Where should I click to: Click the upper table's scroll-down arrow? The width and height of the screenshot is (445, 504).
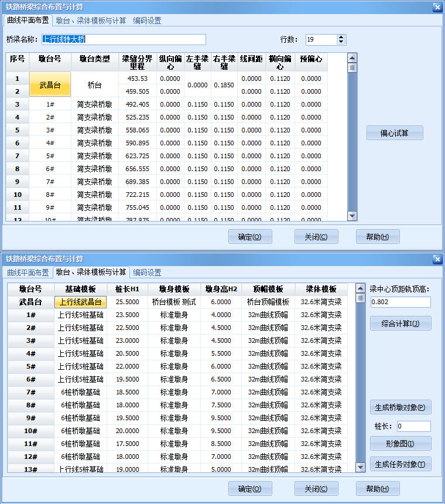click(352, 216)
